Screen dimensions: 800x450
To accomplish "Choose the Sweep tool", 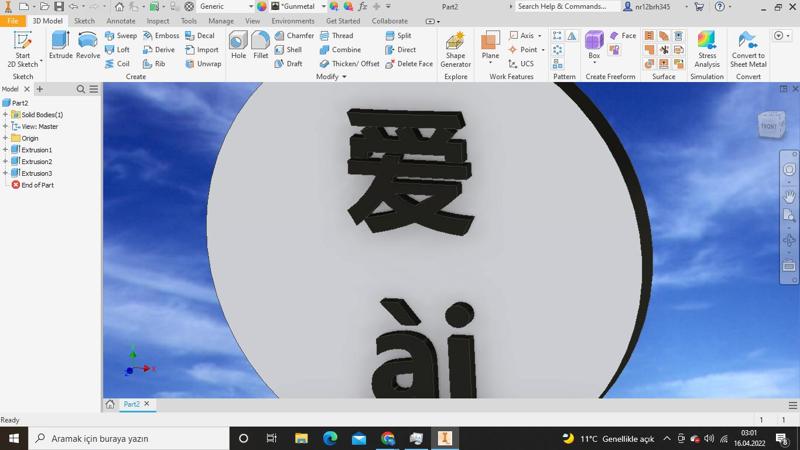I will click(121, 36).
